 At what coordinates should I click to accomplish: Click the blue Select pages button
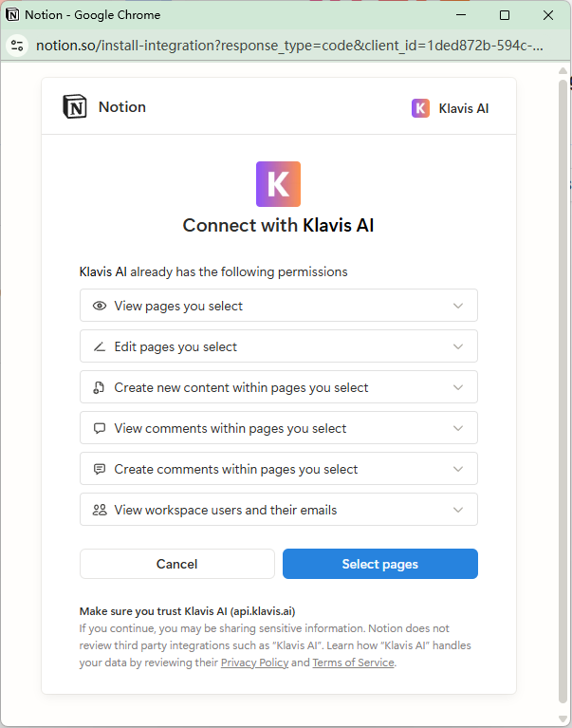[379, 564]
